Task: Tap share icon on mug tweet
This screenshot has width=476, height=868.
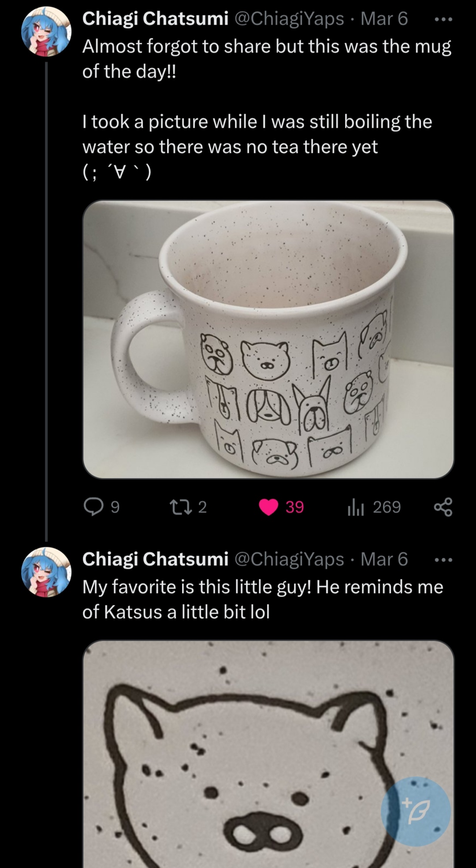Action: point(443,507)
